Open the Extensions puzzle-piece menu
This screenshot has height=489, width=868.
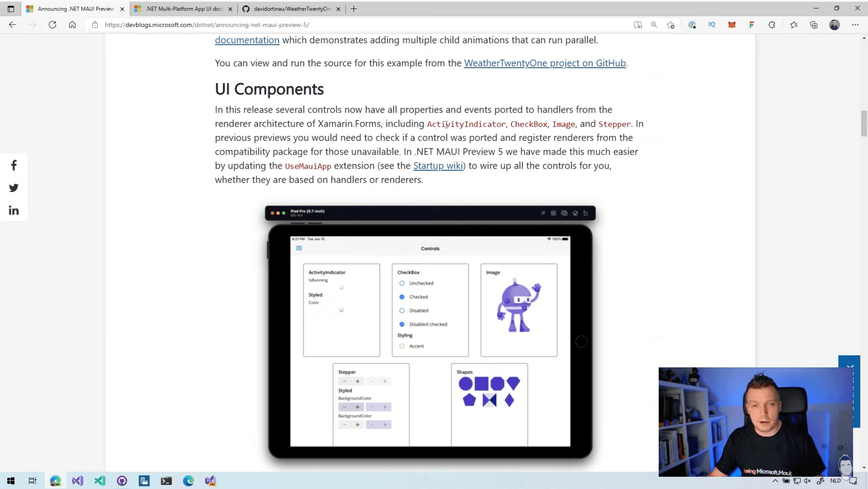click(x=772, y=25)
